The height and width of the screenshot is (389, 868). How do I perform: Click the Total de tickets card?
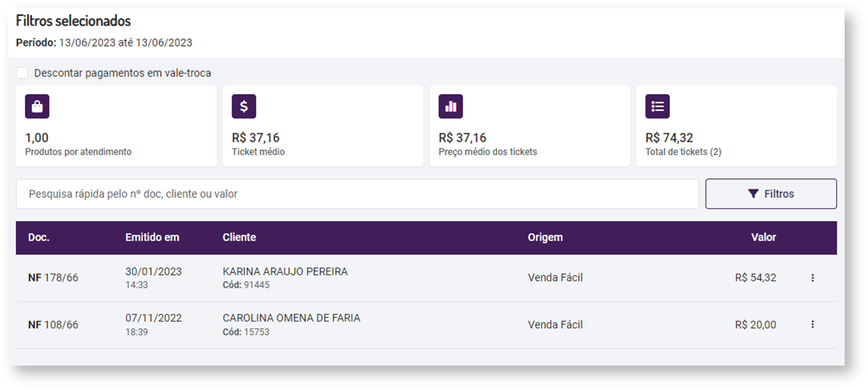pos(736,126)
